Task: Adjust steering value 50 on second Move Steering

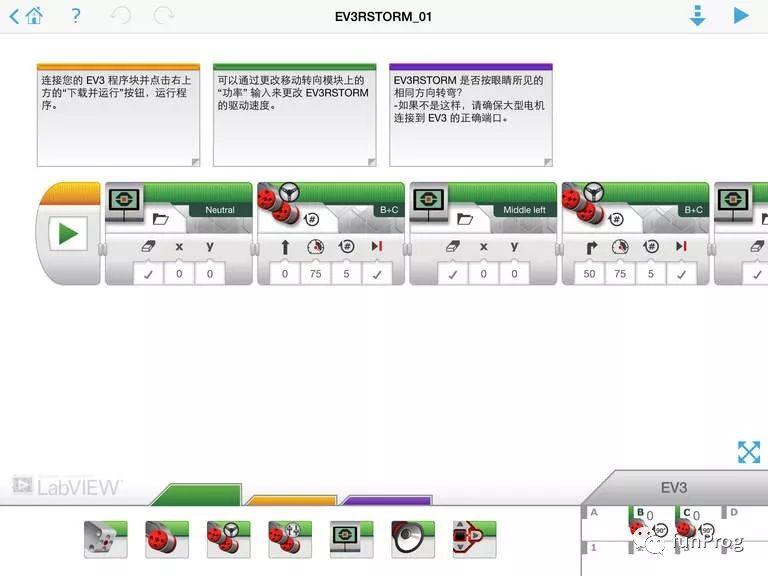Action: pyautogui.click(x=589, y=274)
